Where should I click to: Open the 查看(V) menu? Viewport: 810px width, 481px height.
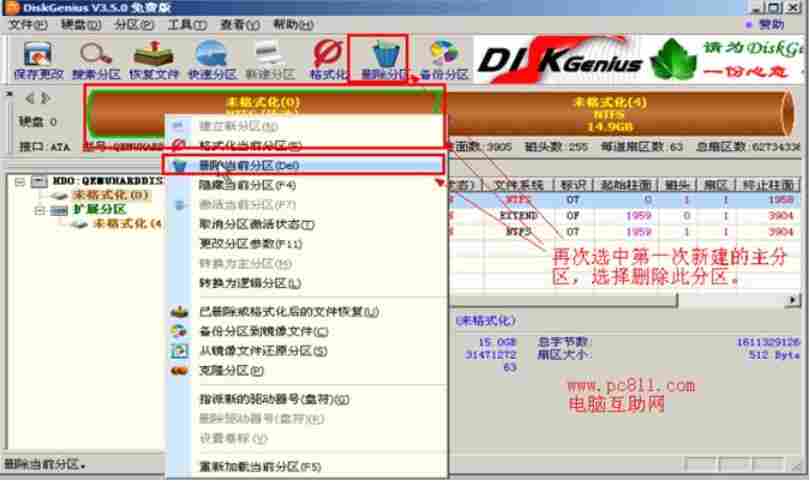click(240, 24)
